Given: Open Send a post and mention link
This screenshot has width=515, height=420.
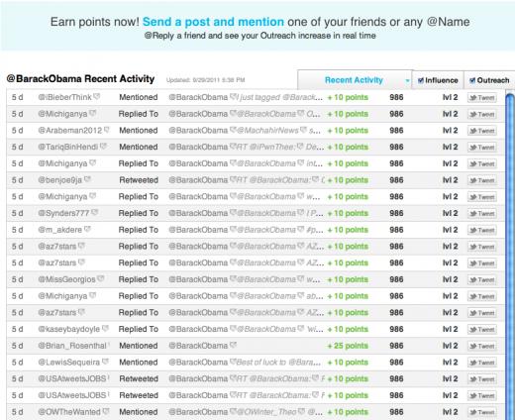Looking at the screenshot, I should pos(213,22).
